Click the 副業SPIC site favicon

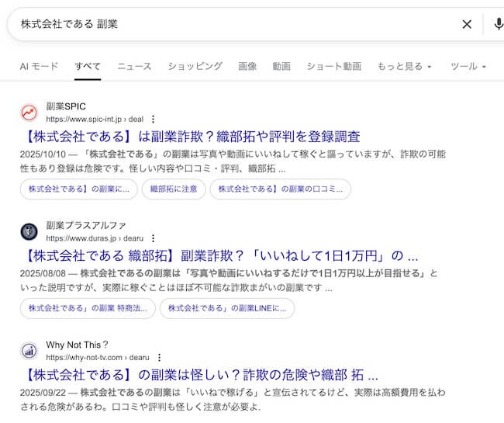pyautogui.click(x=29, y=113)
